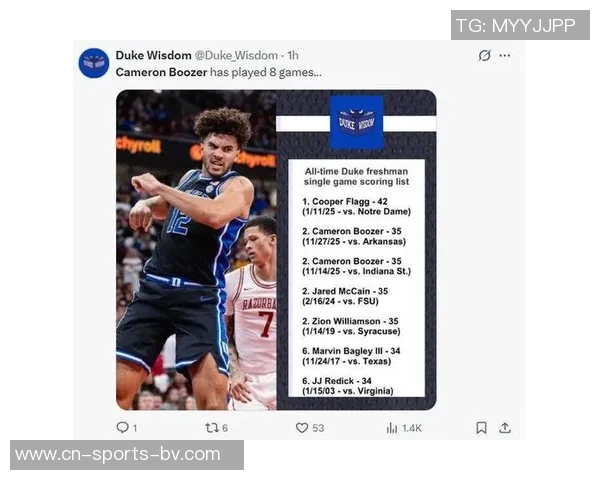The width and height of the screenshot is (600, 480).
Task: Click the view count 1.4K
Action: 412,428
